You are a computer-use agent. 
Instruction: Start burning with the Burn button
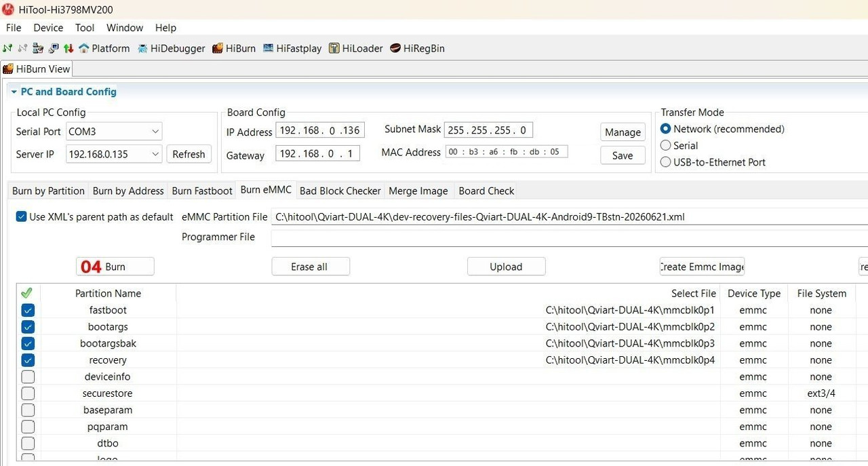point(115,267)
